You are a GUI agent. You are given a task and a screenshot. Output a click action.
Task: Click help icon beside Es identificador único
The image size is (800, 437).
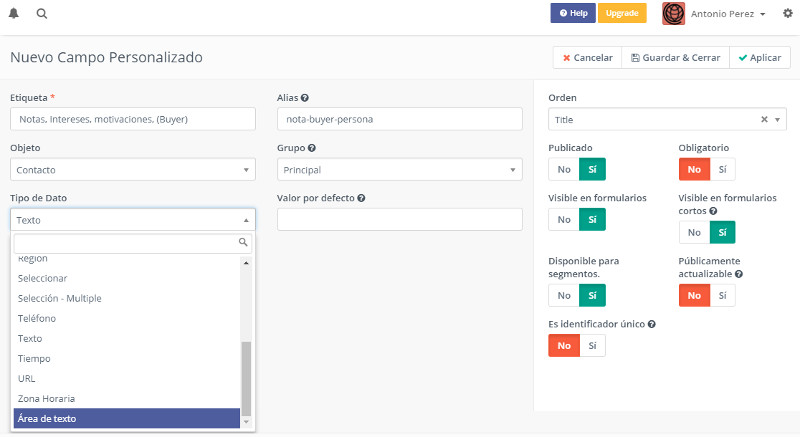(x=652, y=324)
